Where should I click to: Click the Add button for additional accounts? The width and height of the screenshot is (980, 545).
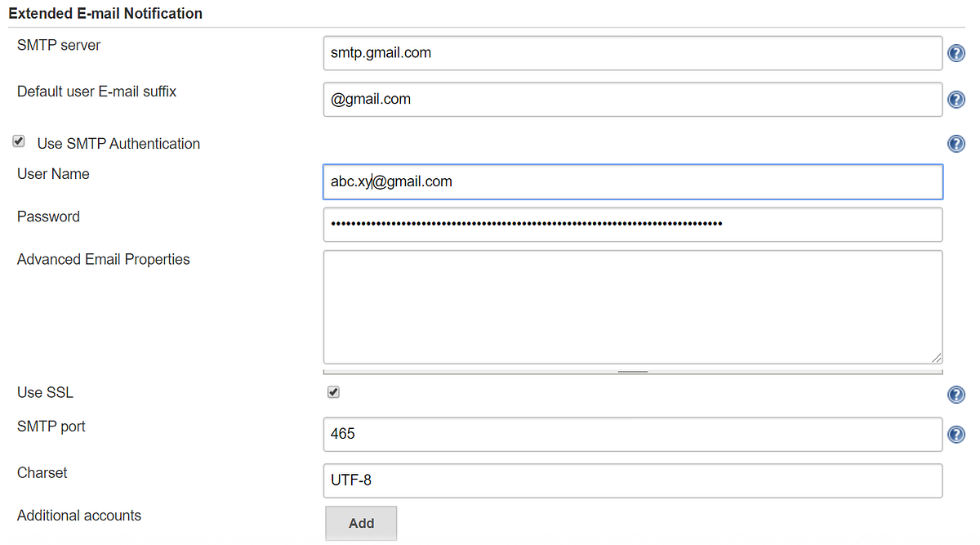point(360,523)
